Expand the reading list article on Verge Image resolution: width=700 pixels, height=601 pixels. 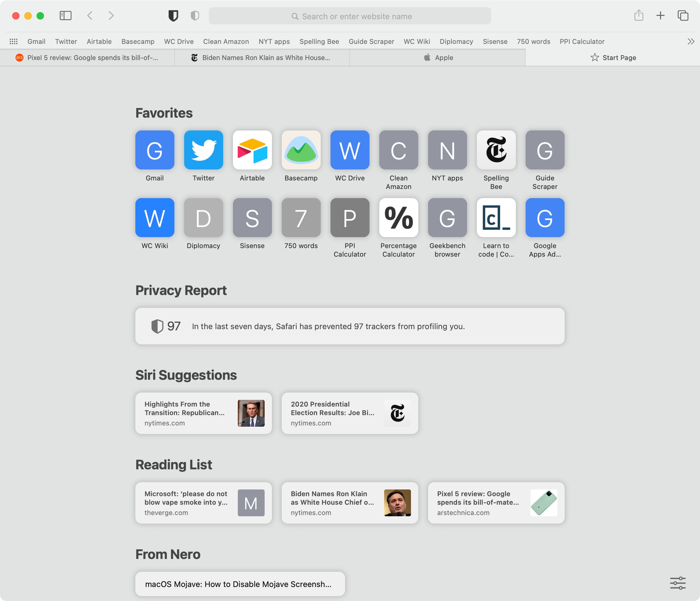pyautogui.click(x=202, y=503)
